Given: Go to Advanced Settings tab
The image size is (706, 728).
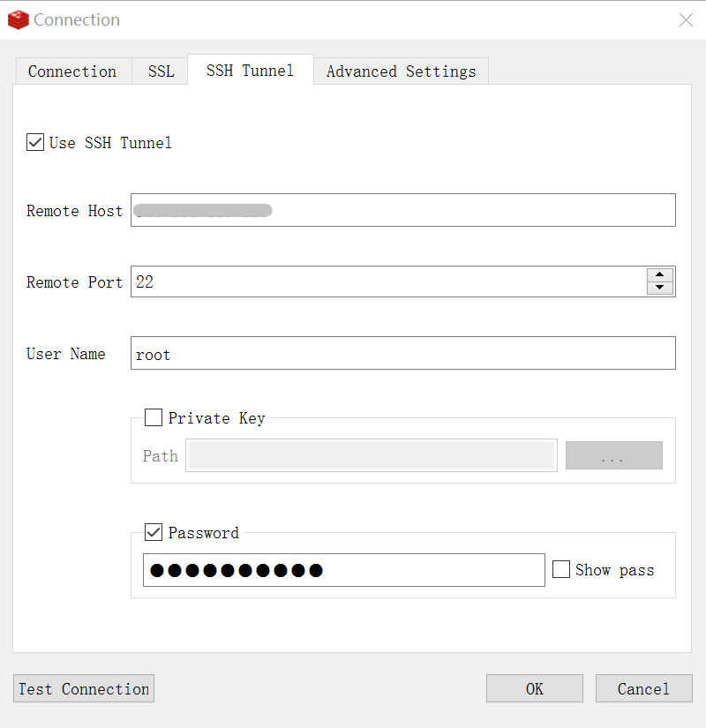Looking at the screenshot, I should coord(401,71).
